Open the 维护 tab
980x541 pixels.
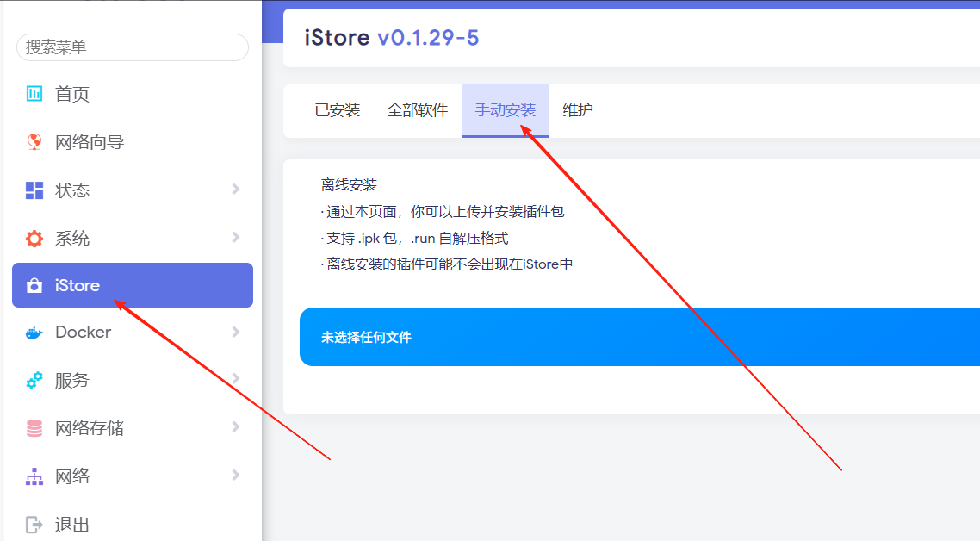578,111
